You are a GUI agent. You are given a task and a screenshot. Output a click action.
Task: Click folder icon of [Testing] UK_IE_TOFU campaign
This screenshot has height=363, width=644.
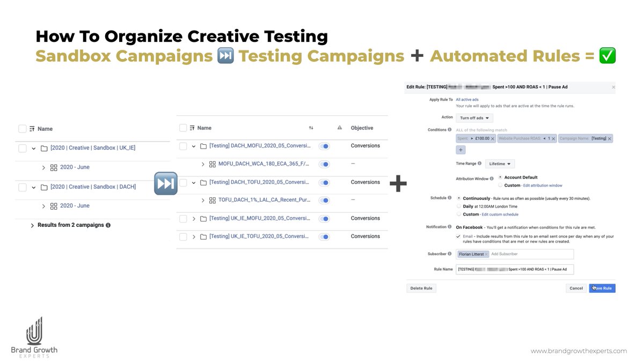(203, 236)
